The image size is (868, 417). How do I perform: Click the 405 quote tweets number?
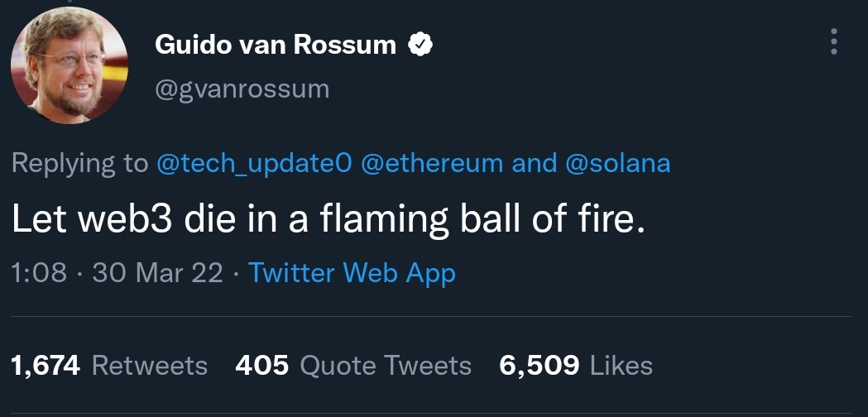(262, 365)
